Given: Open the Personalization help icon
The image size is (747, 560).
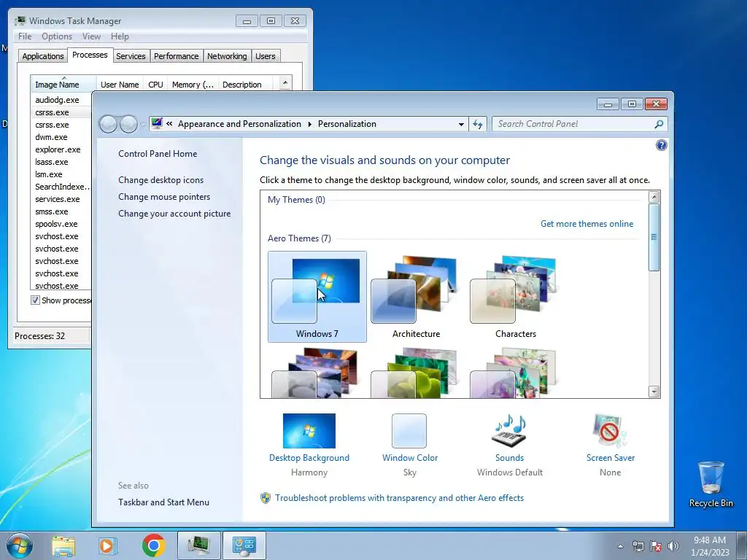Looking at the screenshot, I should click(661, 145).
